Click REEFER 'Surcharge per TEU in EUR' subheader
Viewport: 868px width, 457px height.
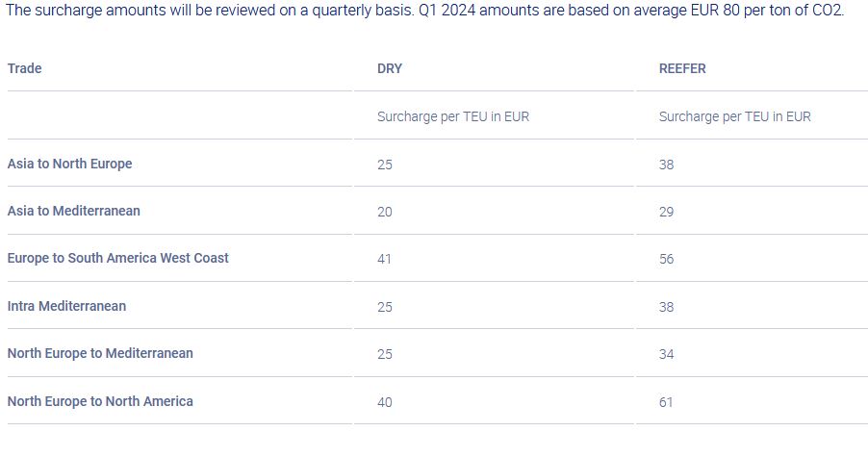(x=735, y=116)
